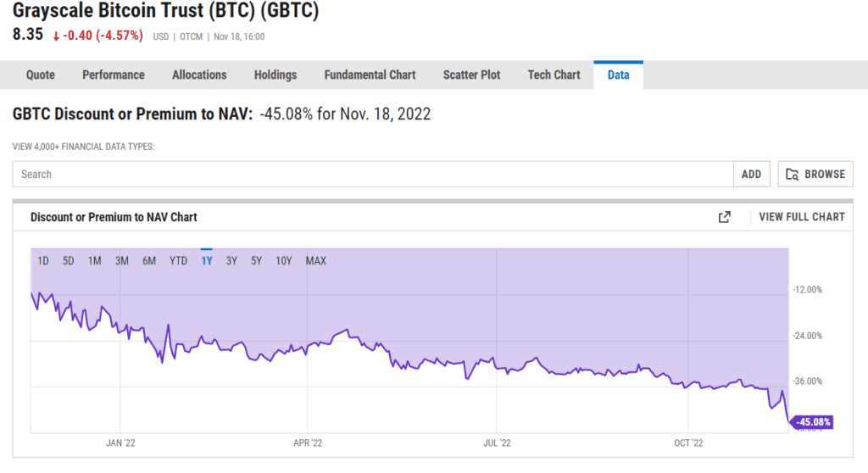
Task: Click the ADD button
Action: pos(751,175)
